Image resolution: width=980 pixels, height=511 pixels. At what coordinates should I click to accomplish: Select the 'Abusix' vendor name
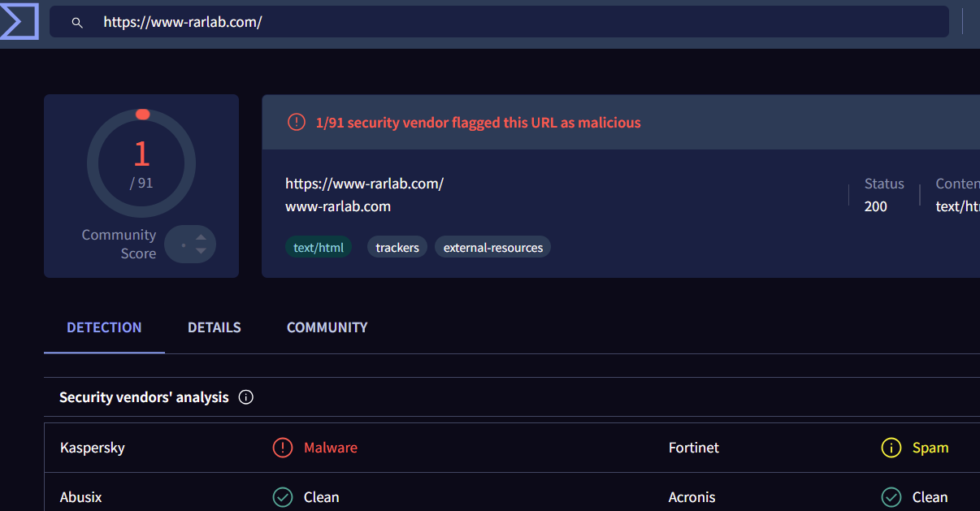[81, 497]
